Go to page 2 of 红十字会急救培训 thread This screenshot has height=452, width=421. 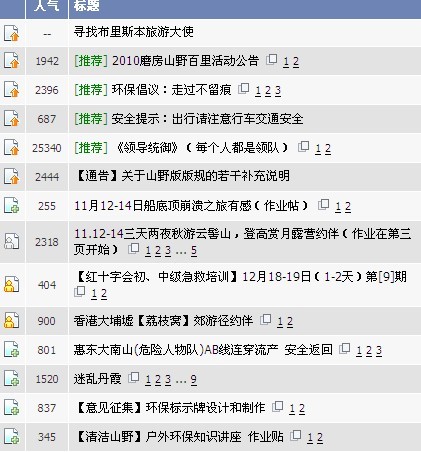tap(104, 294)
